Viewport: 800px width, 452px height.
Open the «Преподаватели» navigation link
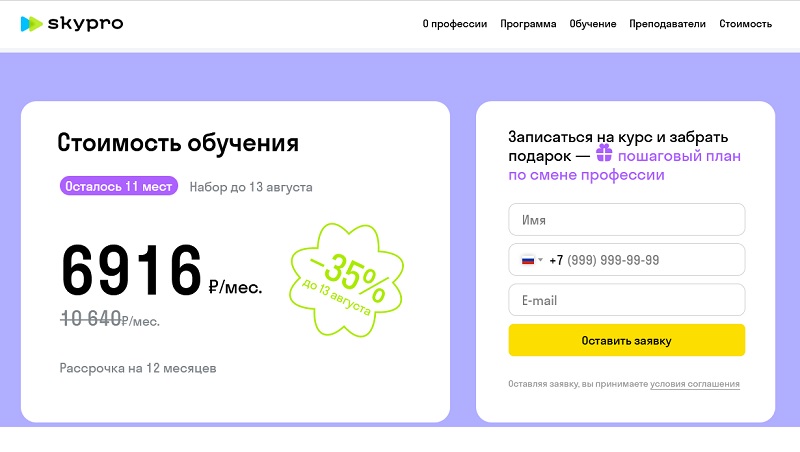(667, 24)
